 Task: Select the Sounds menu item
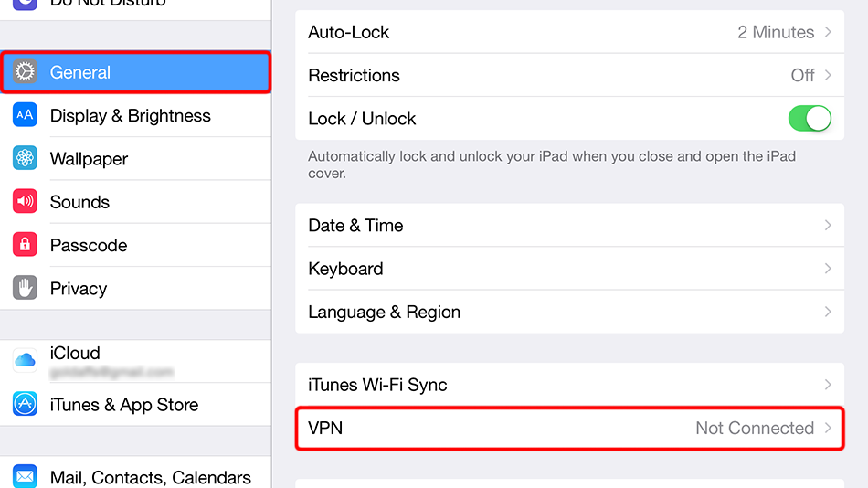coord(80,202)
